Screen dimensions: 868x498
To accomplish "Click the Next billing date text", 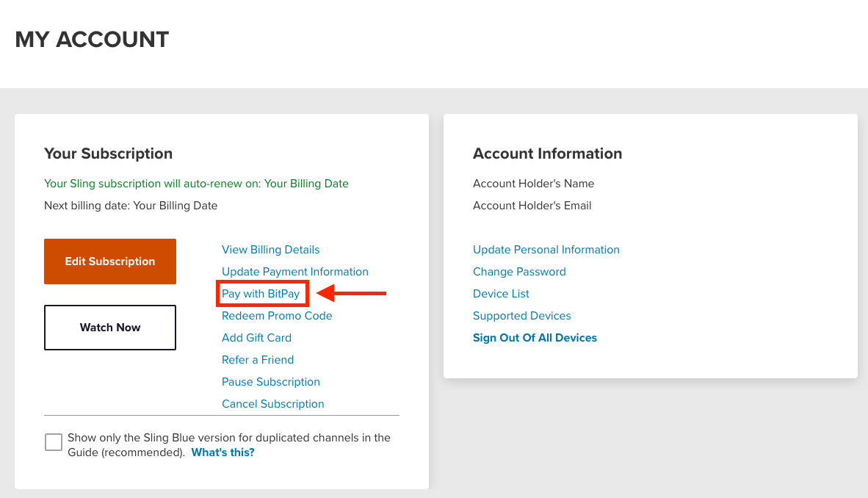I will [x=131, y=206].
